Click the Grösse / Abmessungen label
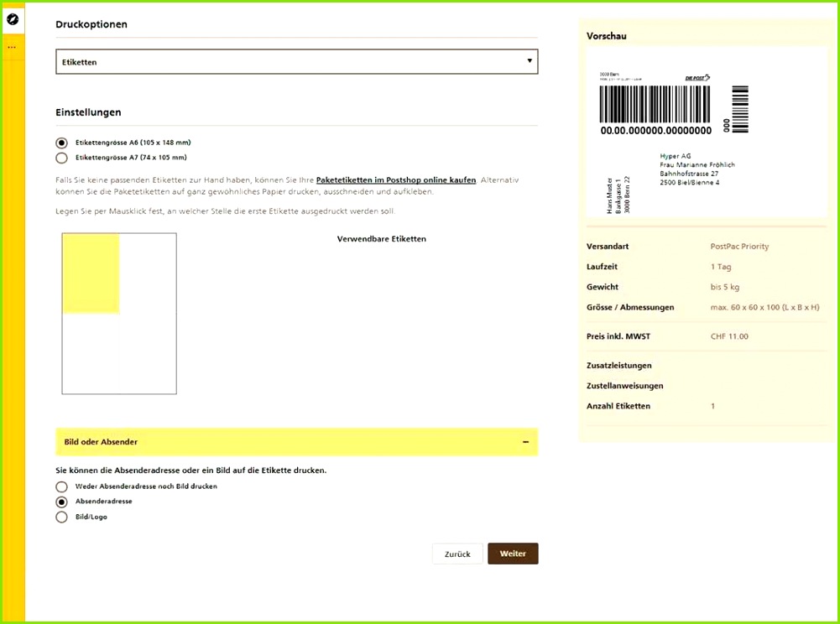Image resolution: width=840 pixels, height=624 pixels. 630,308
